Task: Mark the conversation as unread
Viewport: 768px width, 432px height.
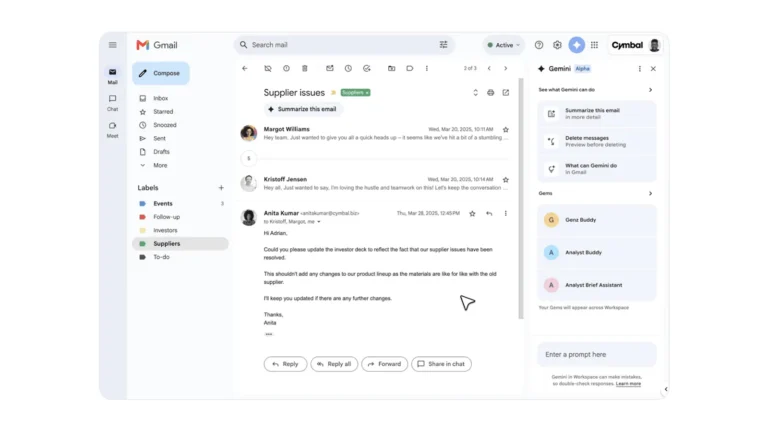Action: pyautogui.click(x=330, y=69)
